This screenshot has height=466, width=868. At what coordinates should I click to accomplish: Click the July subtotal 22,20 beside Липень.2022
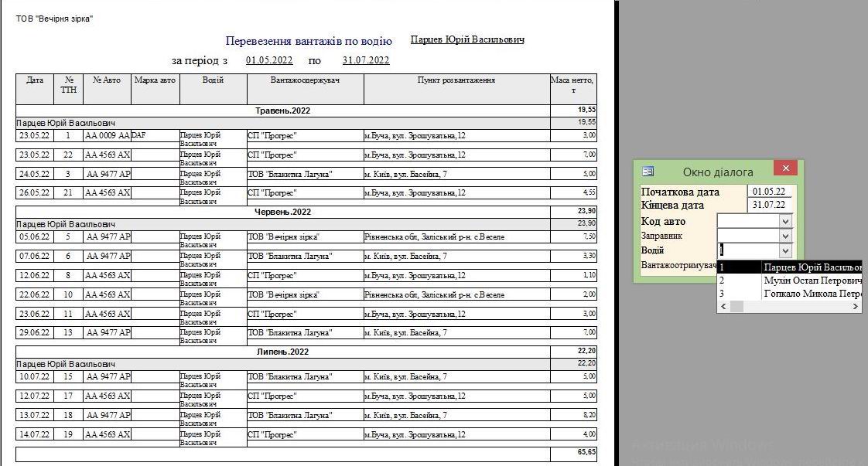click(586, 351)
